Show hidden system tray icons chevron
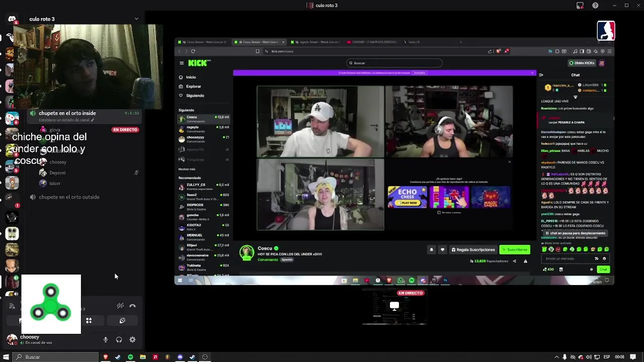 tap(556, 357)
